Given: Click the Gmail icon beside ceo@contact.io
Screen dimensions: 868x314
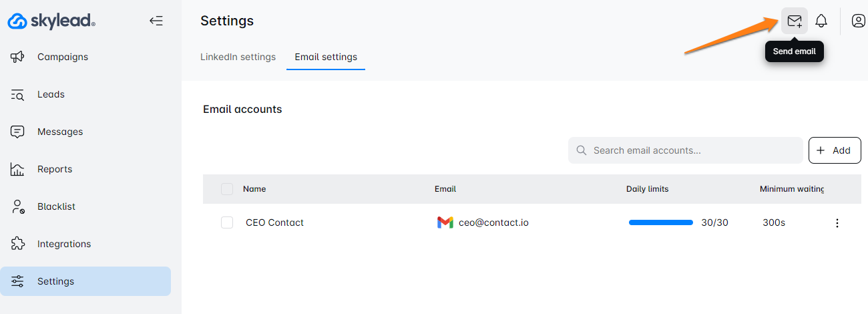Looking at the screenshot, I should [445, 222].
